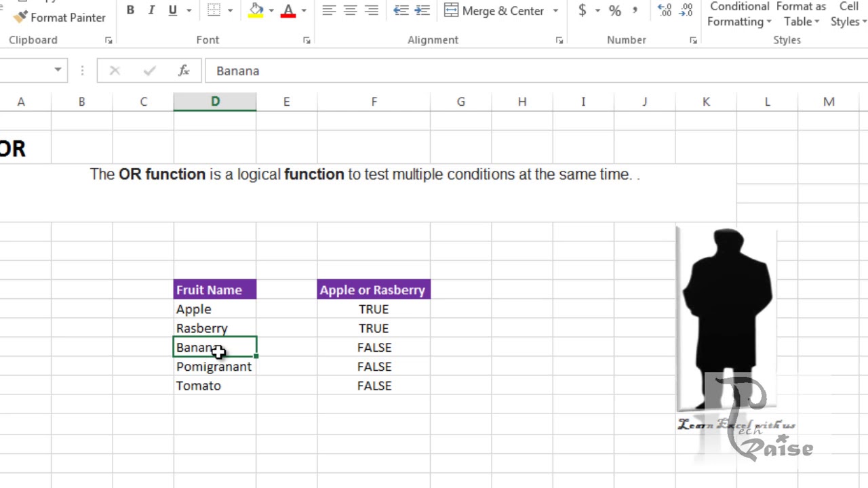868x488 pixels.
Task: Increase decimal places
Action: coord(665,10)
